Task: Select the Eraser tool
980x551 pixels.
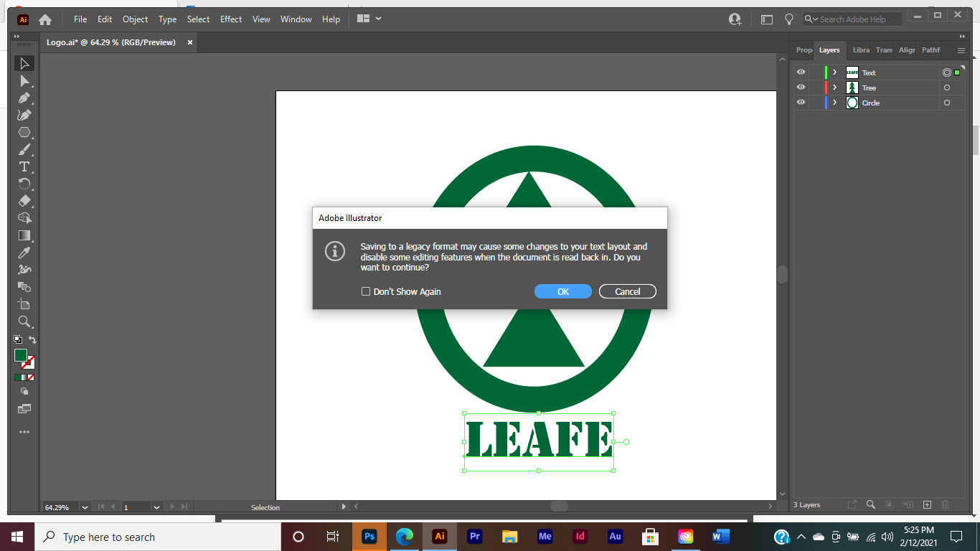Action: click(24, 201)
